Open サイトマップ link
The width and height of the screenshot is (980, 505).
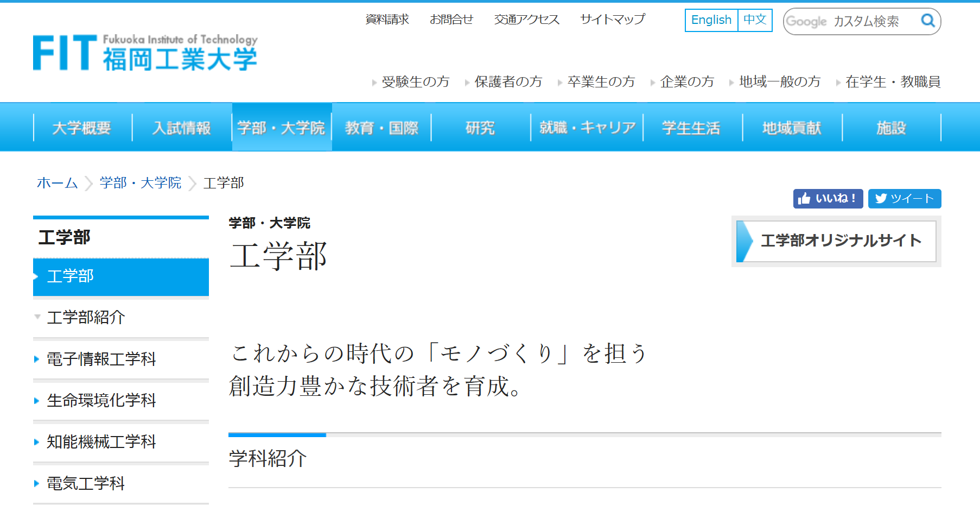(x=613, y=20)
